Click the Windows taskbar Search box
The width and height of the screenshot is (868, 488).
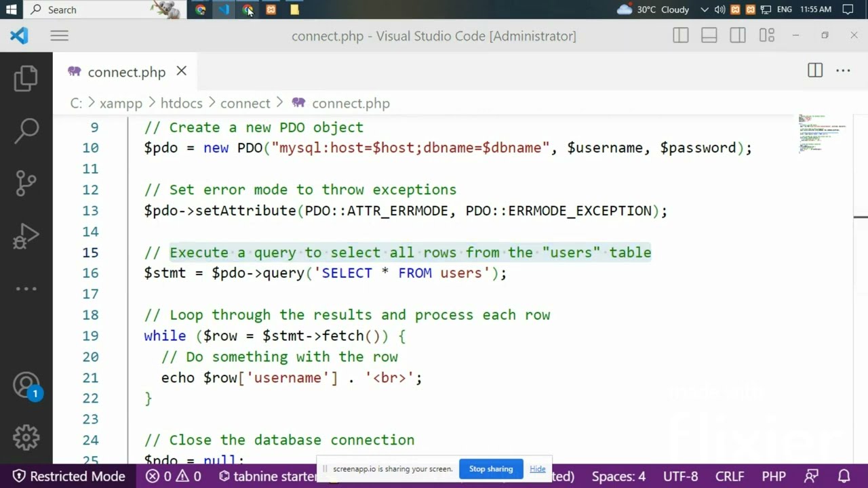[x=104, y=9]
